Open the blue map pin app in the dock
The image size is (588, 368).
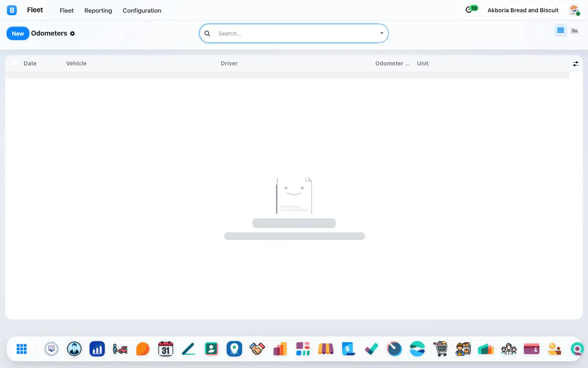(x=234, y=349)
